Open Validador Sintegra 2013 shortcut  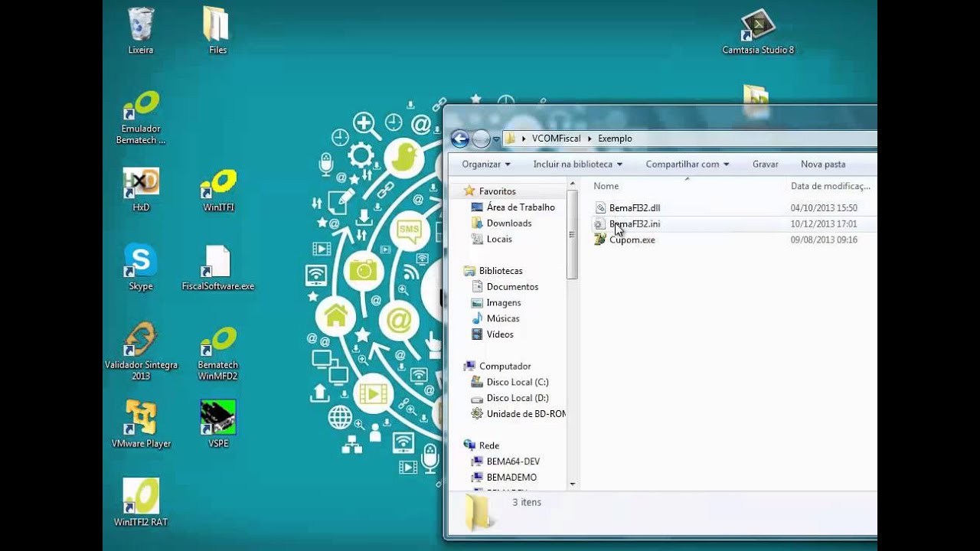point(141,352)
